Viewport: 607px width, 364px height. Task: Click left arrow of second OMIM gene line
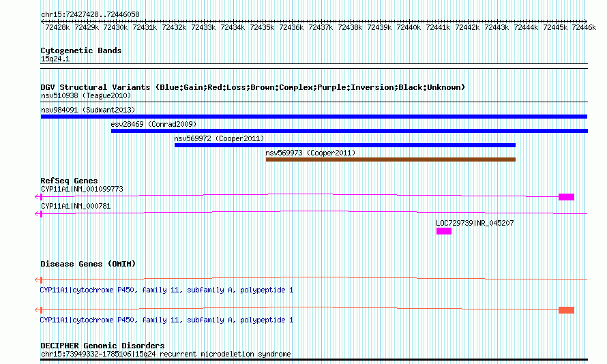point(38,310)
